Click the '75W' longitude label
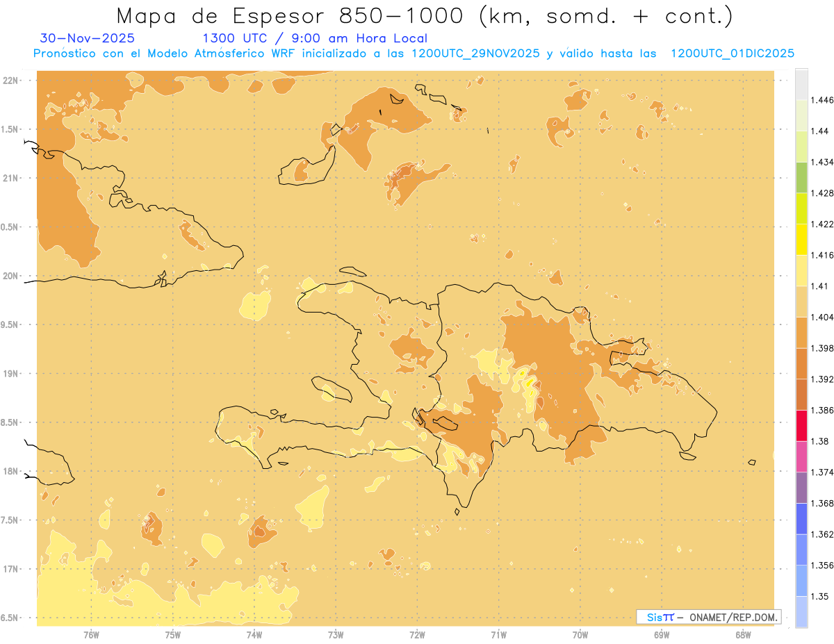 tap(173, 634)
